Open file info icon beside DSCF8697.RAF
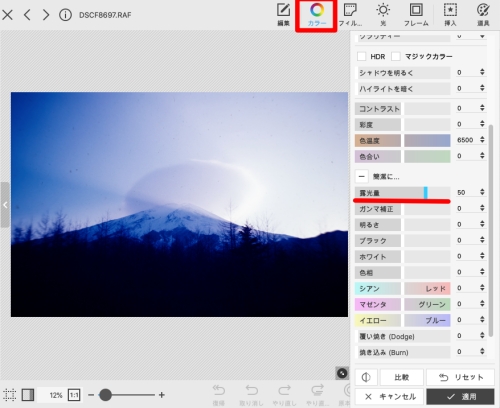 point(65,15)
